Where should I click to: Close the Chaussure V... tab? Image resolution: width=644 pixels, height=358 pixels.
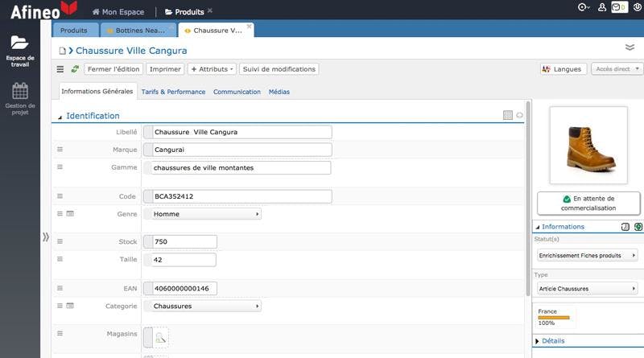249,27
